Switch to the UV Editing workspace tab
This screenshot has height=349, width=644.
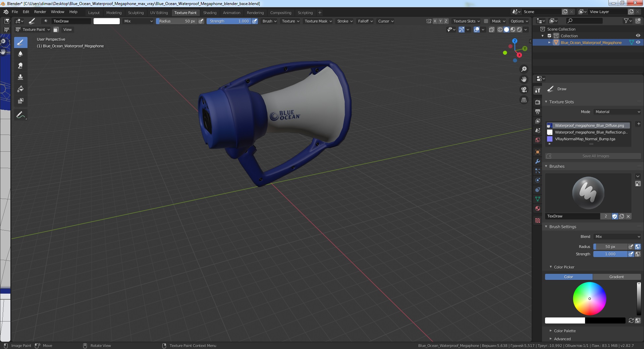tap(159, 13)
